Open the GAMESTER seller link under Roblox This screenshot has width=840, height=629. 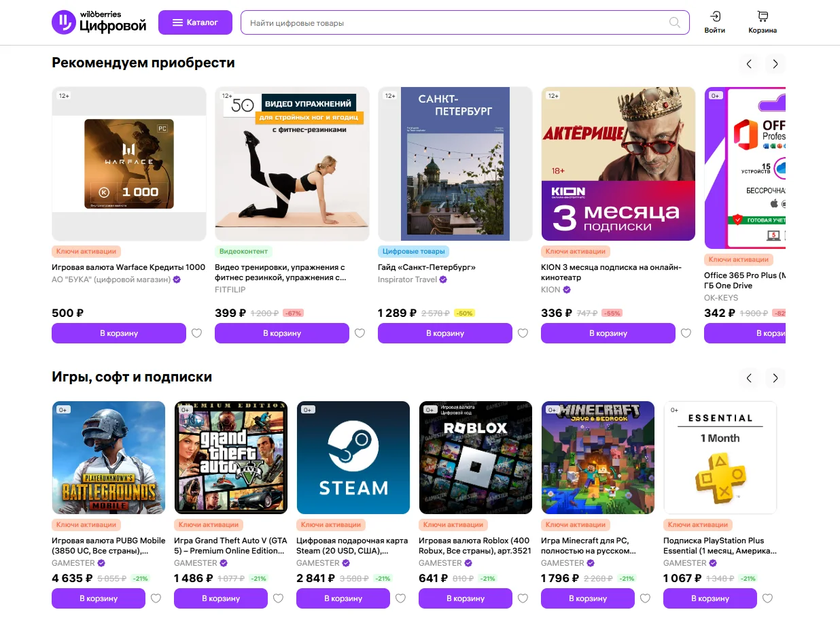click(x=440, y=563)
